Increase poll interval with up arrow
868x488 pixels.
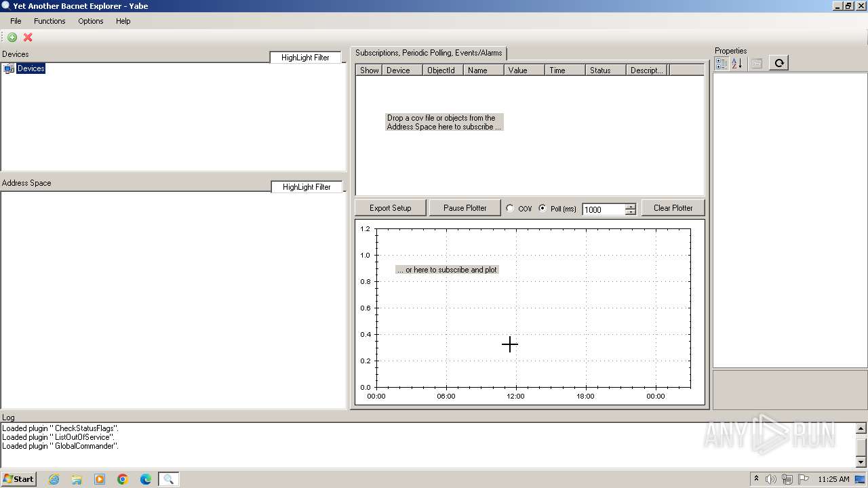click(x=631, y=207)
